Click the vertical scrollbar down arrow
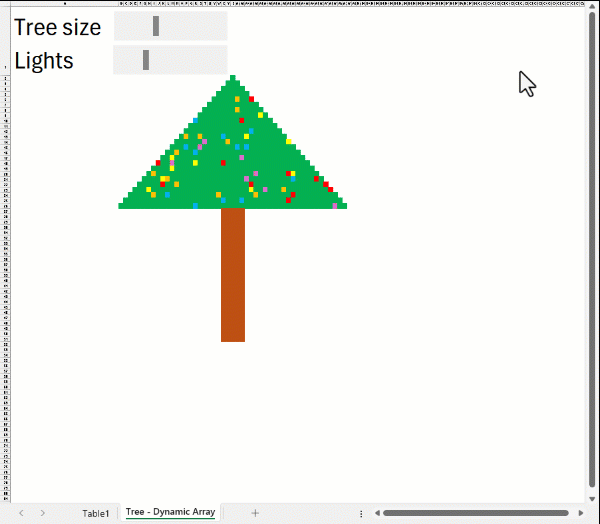 592,497
